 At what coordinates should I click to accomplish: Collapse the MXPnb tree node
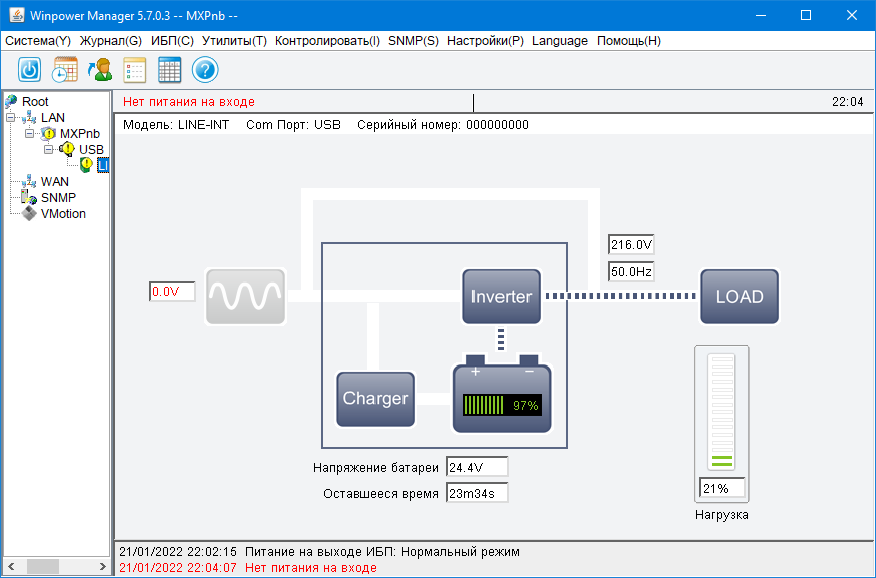point(30,133)
